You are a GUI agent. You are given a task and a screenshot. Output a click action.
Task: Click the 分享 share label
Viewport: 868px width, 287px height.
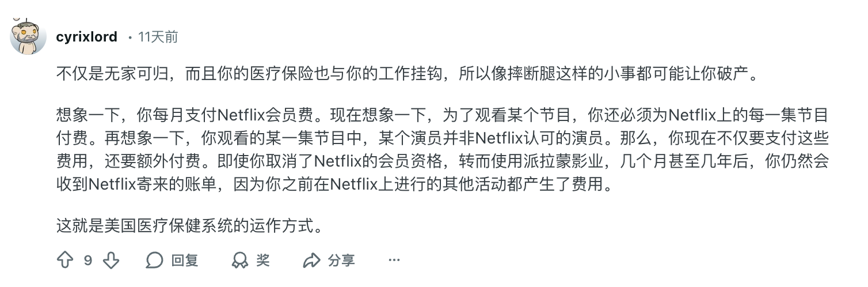[x=341, y=260]
